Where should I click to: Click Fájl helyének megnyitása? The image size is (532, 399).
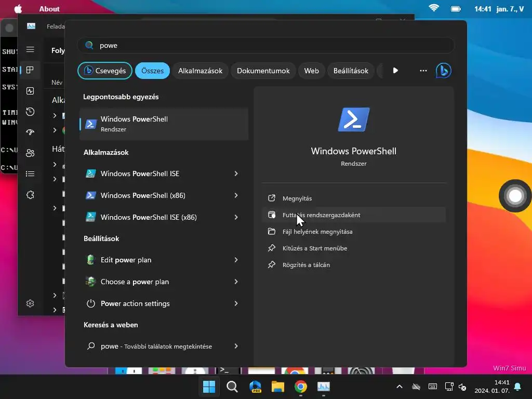(353, 231)
